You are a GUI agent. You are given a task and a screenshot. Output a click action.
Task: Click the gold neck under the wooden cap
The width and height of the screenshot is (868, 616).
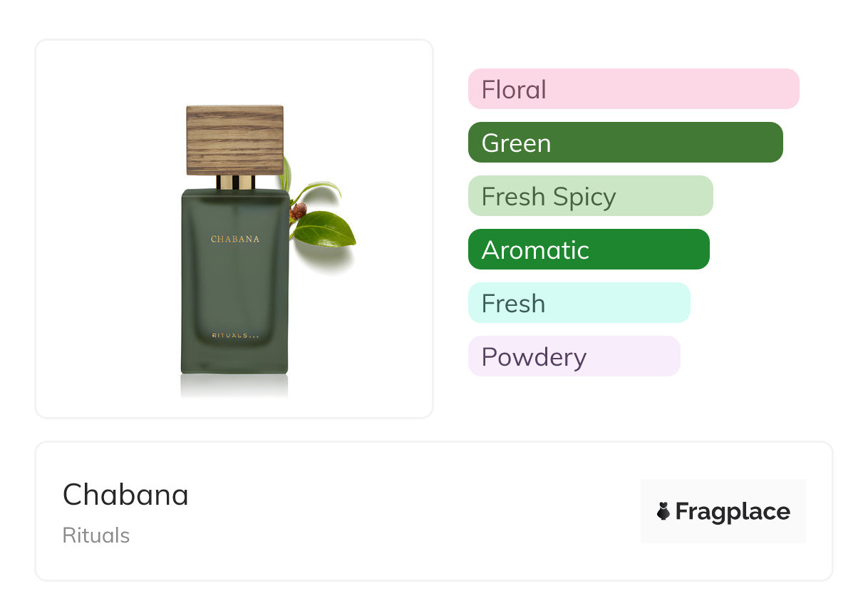(x=236, y=183)
